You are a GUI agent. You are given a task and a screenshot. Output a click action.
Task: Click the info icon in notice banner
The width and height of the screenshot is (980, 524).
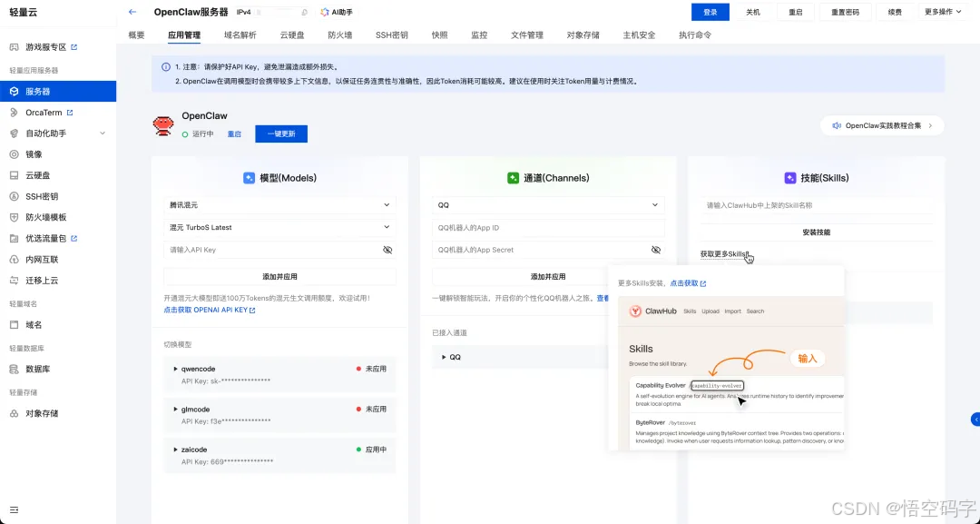coord(166,67)
